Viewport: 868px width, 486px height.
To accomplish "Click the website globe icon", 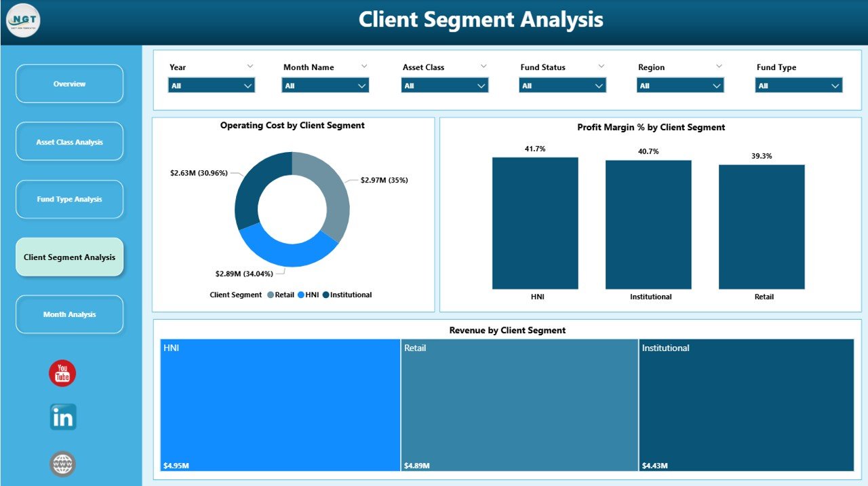I will (62, 464).
